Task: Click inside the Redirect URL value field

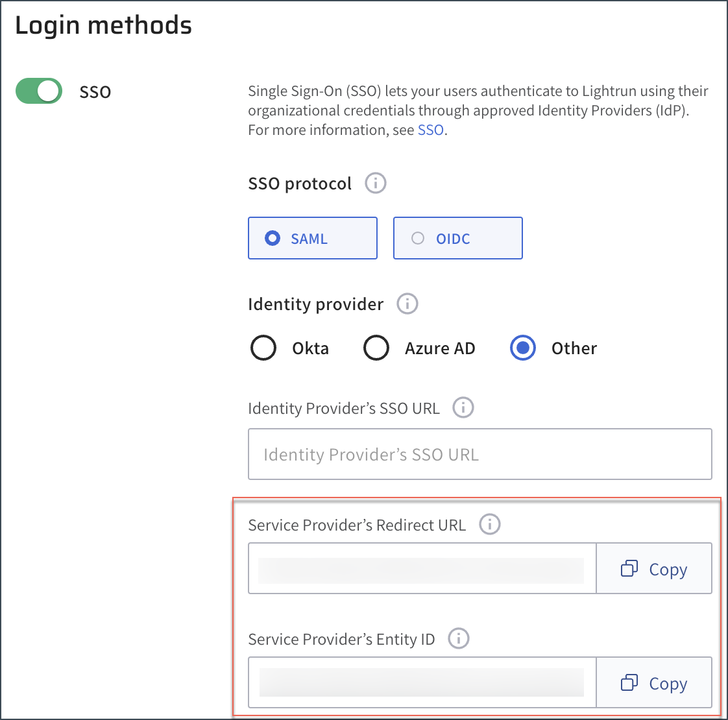Action: click(422, 569)
